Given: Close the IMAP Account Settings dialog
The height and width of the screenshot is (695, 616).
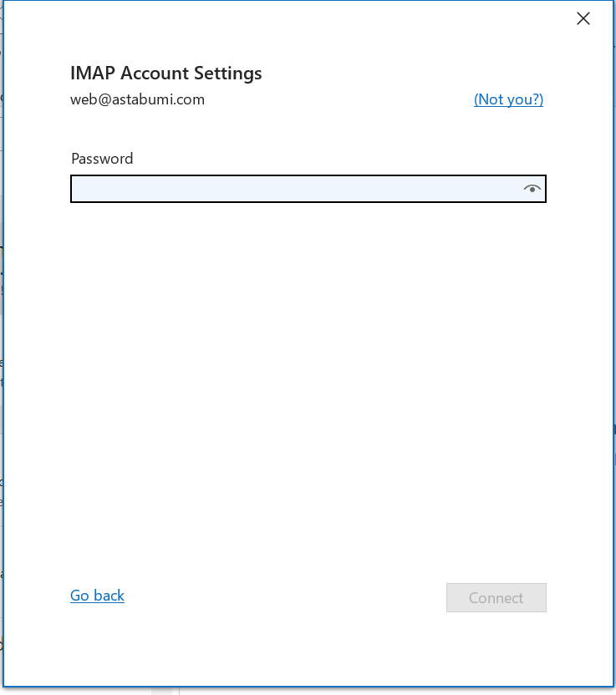Looking at the screenshot, I should point(583,19).
